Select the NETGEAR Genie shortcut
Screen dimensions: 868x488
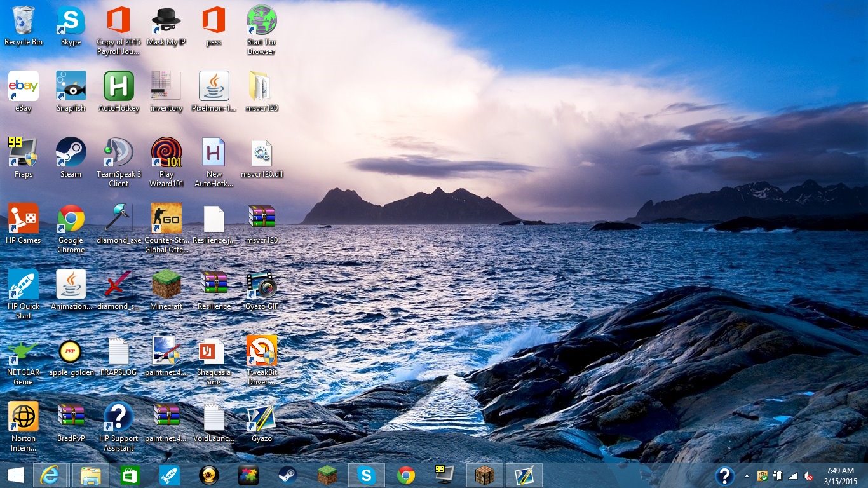(24, 360)
